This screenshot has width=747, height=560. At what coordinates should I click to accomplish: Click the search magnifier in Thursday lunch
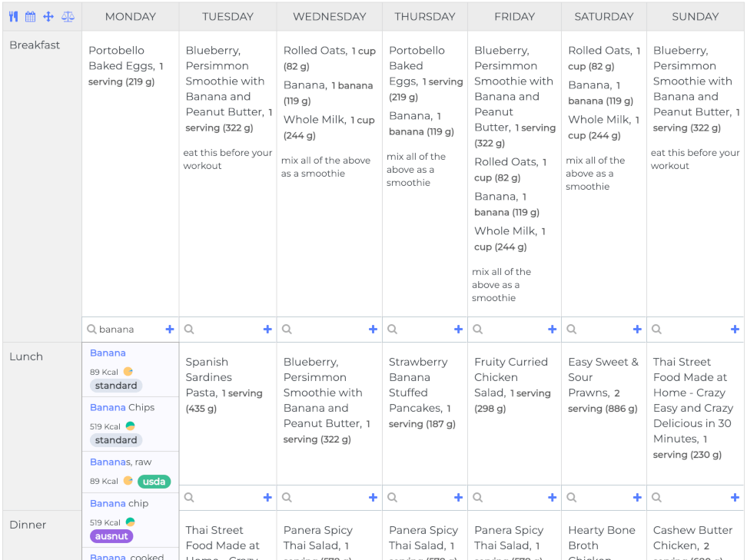pos(393,497)
